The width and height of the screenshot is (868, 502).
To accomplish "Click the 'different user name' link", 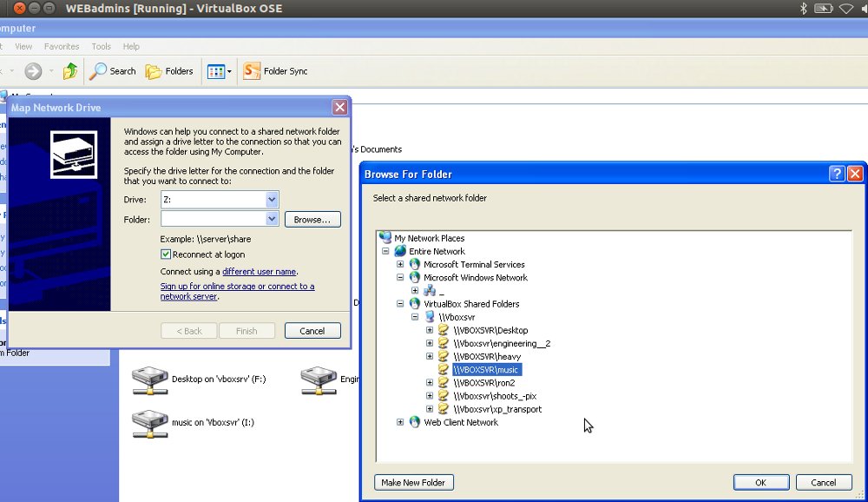I will (259, 272).
